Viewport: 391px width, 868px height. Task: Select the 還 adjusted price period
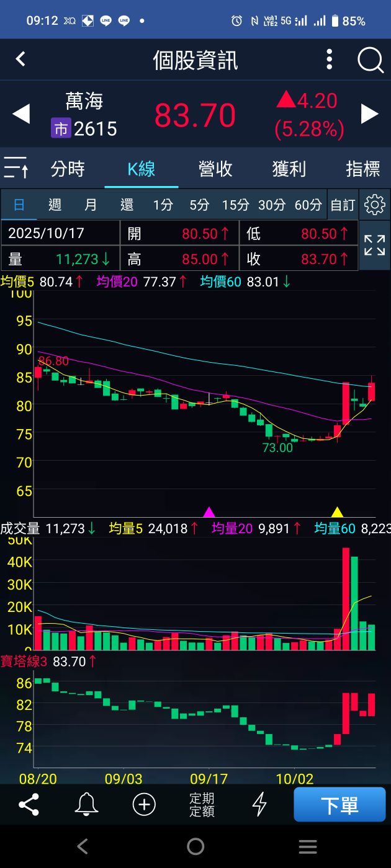tap(127, 205)
